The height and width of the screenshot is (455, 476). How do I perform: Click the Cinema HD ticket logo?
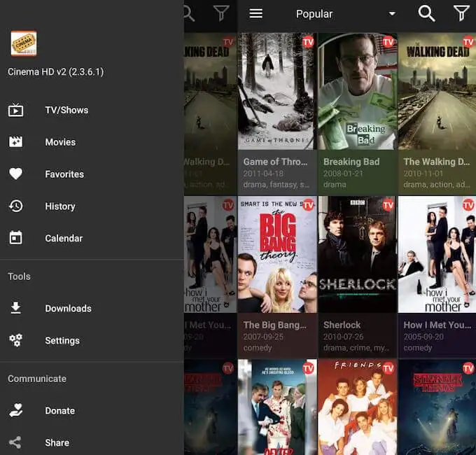24,43
